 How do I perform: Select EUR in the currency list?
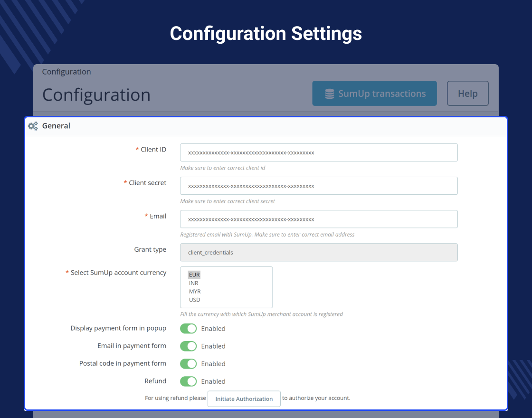click(194, 275)
